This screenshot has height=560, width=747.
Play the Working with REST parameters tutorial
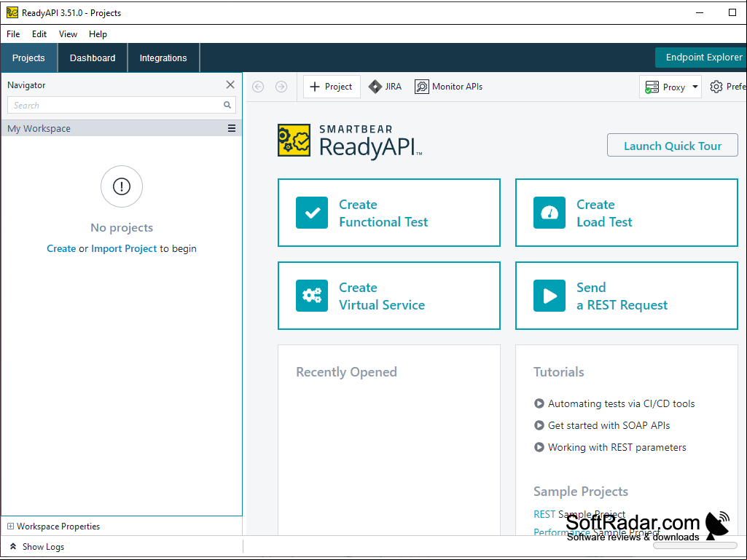[x=539, y=447]
